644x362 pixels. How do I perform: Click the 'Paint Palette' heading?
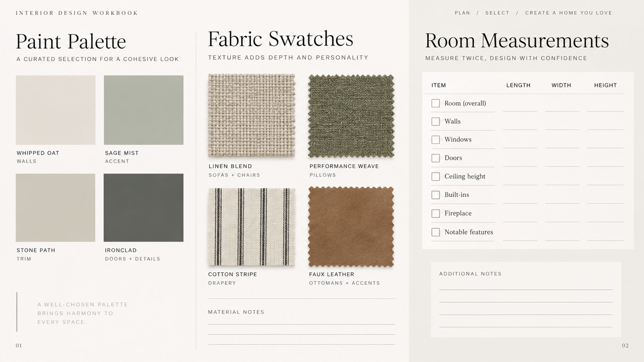(x=71, y=41)
